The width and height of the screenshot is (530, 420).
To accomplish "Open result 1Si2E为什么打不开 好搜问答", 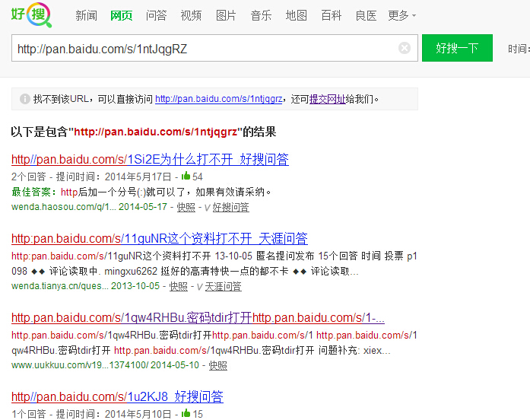I will tap(150, 159).
